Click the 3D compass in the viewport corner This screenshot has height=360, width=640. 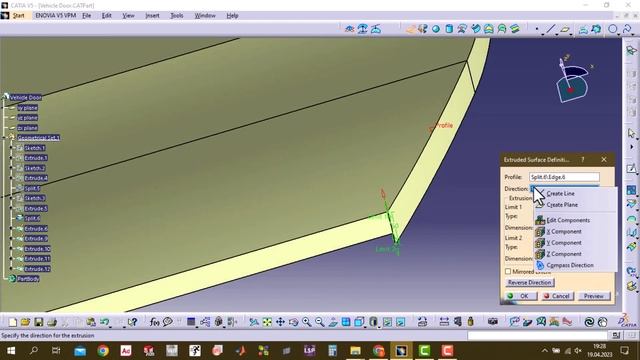point(572,80)
